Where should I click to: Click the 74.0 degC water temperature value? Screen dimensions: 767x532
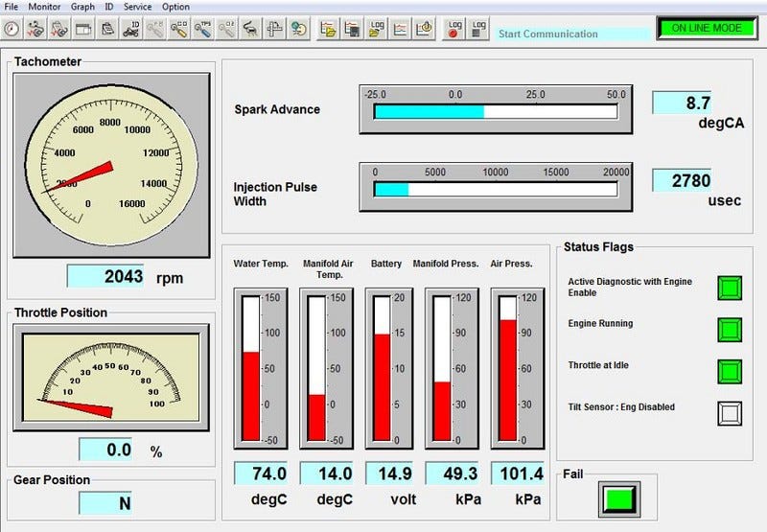coord(261,474)
